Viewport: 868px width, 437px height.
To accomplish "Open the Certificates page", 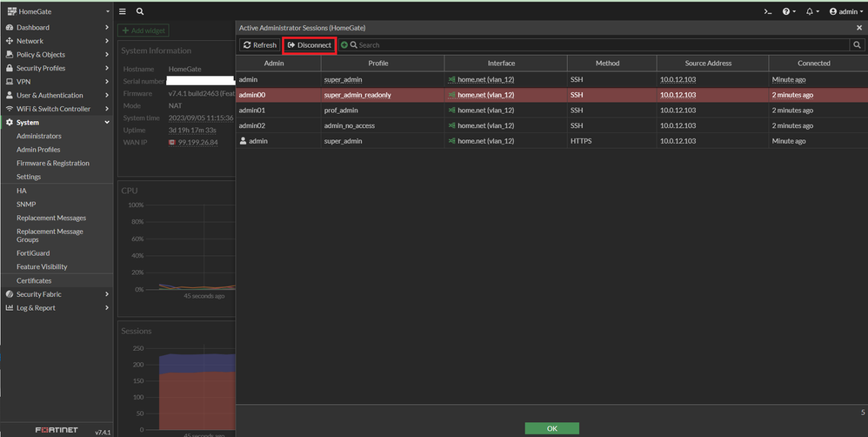I will pyautogui.click(x=34, y=281).
